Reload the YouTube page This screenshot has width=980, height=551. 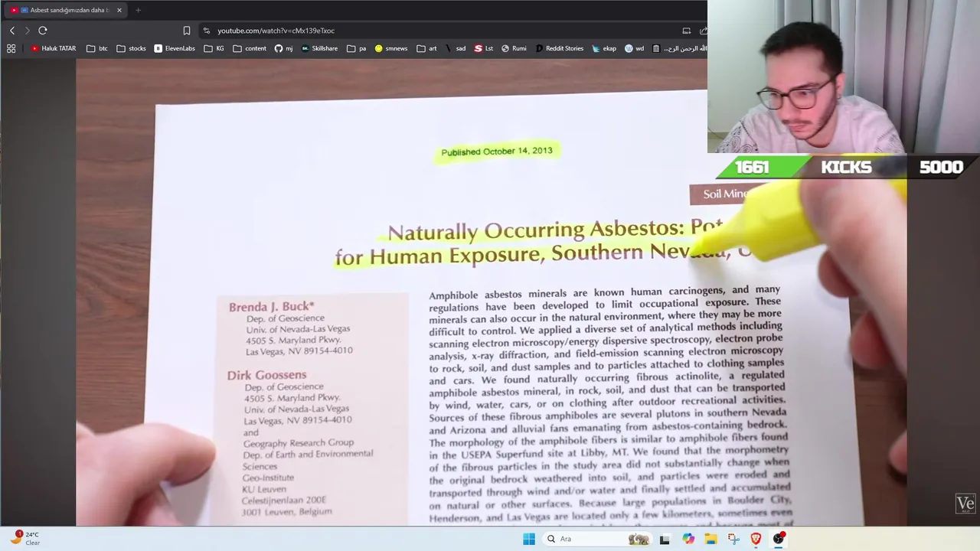click(x=43, y=31)
